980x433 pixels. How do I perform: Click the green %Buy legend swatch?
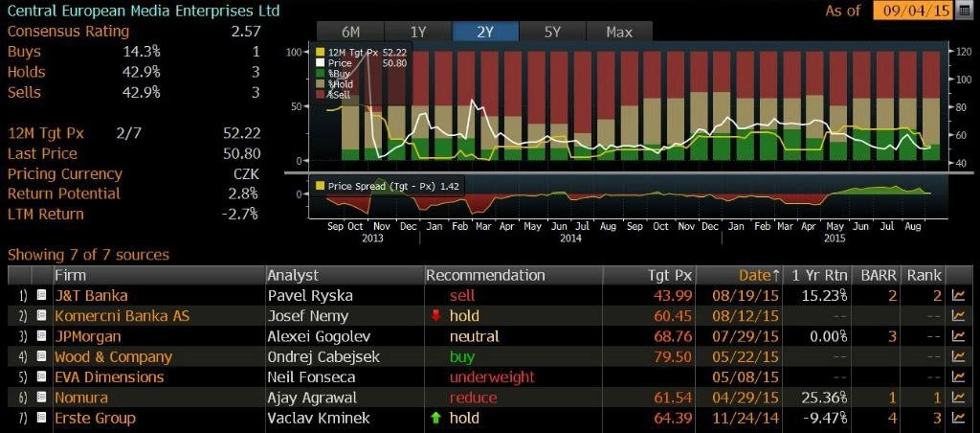pyautogui.click(x=322, y=73)
